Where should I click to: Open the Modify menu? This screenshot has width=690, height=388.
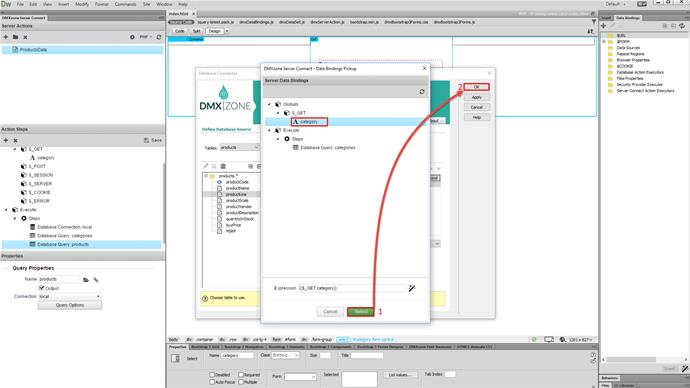(82, 4)
